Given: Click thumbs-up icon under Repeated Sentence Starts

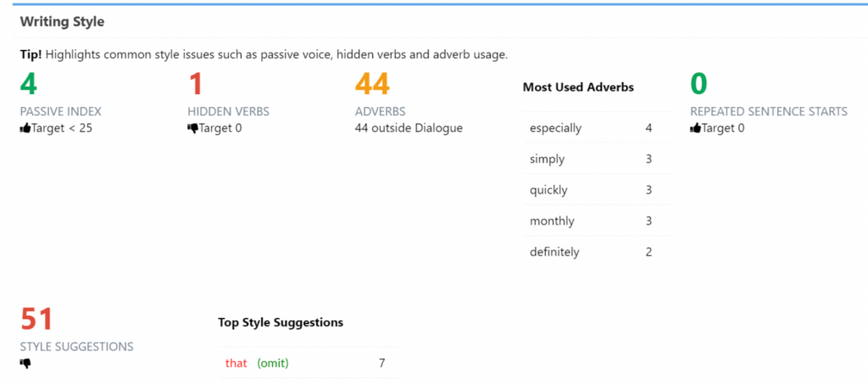Looking at the screenshot, I should click(696, 129).
